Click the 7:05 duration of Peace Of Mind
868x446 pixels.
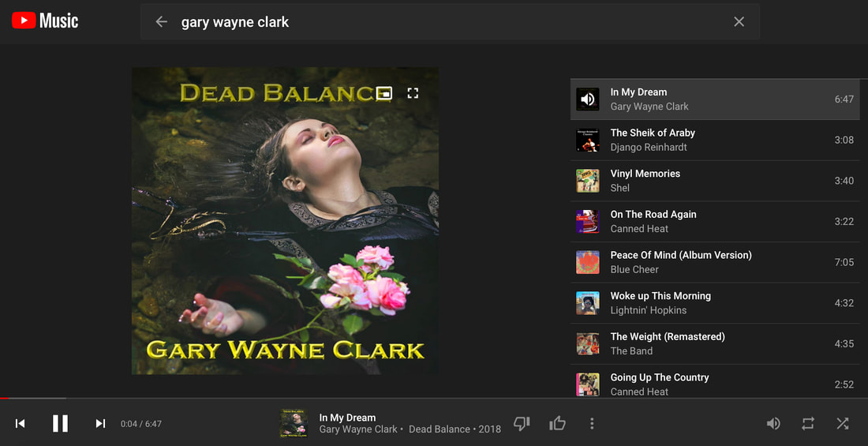pos(844,262)
